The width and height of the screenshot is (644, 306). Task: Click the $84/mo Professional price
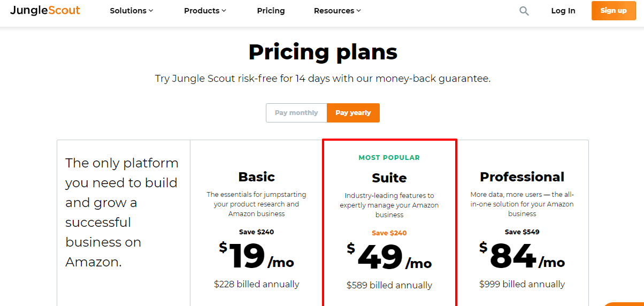(522, 256)
